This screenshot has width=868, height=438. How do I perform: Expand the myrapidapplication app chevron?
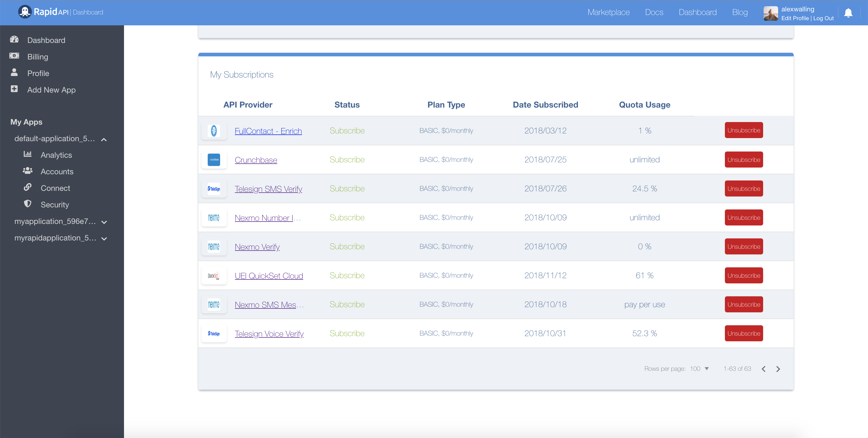[104, 238]
